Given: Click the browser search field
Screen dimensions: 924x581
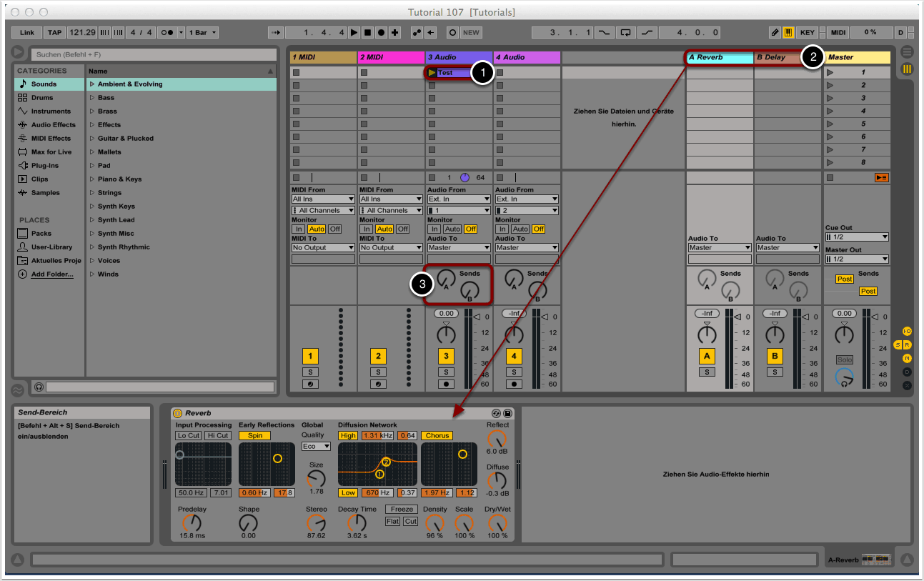Looking at the screenshot, I should click(x=153, y=54).
